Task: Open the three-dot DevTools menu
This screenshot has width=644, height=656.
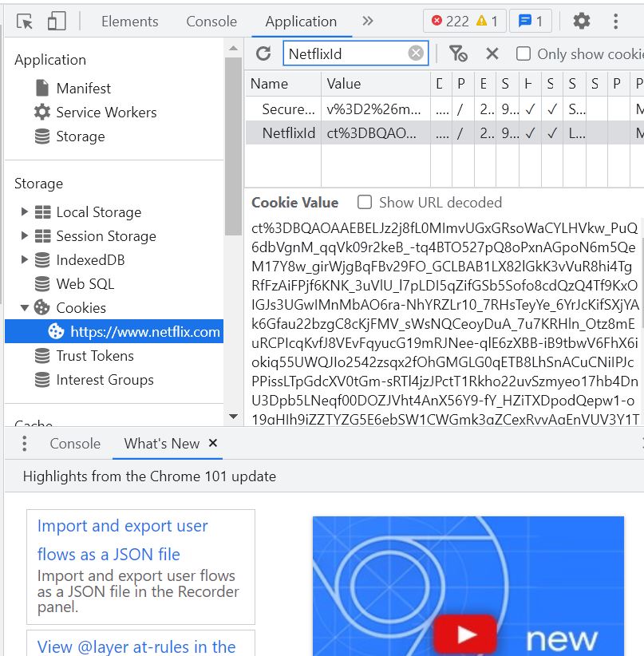Action: tap(615, 22)
